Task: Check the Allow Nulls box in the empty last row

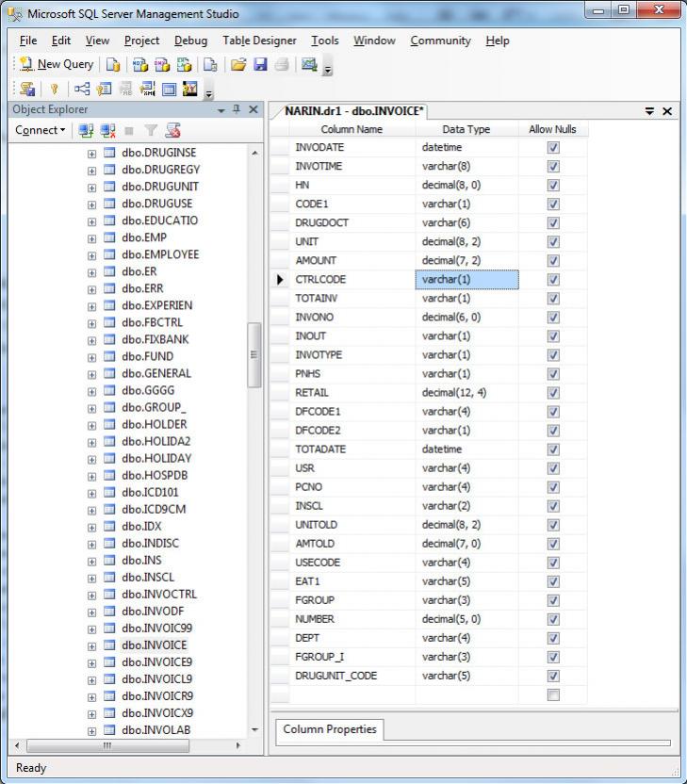Action: pyautogui.click(x=553, y=694)
